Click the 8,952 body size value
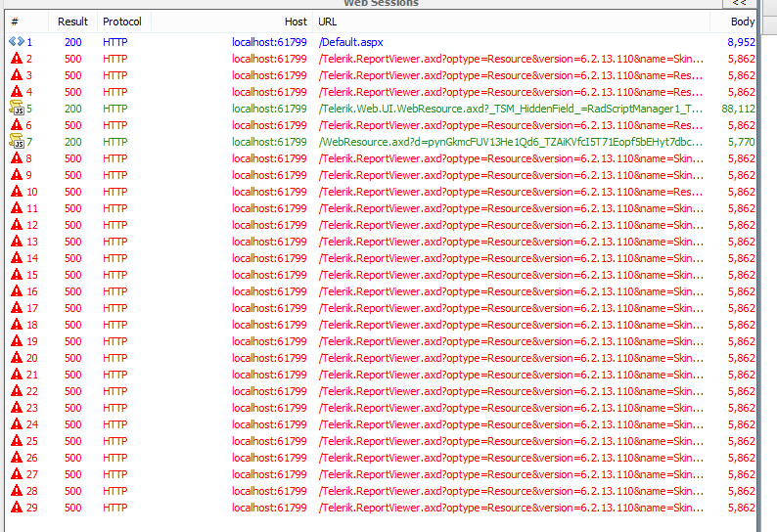This screenshot has height=532, width=777. click(x=741, y=42)
